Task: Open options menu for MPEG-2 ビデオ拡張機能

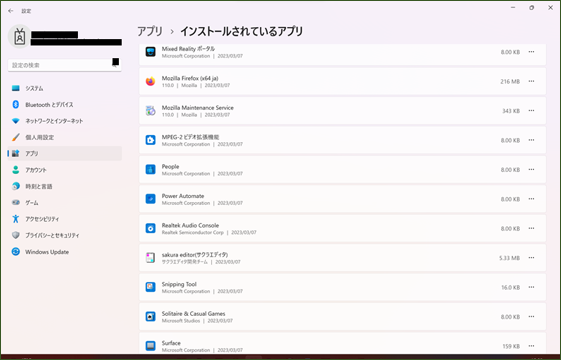Action: coord(531,140)
